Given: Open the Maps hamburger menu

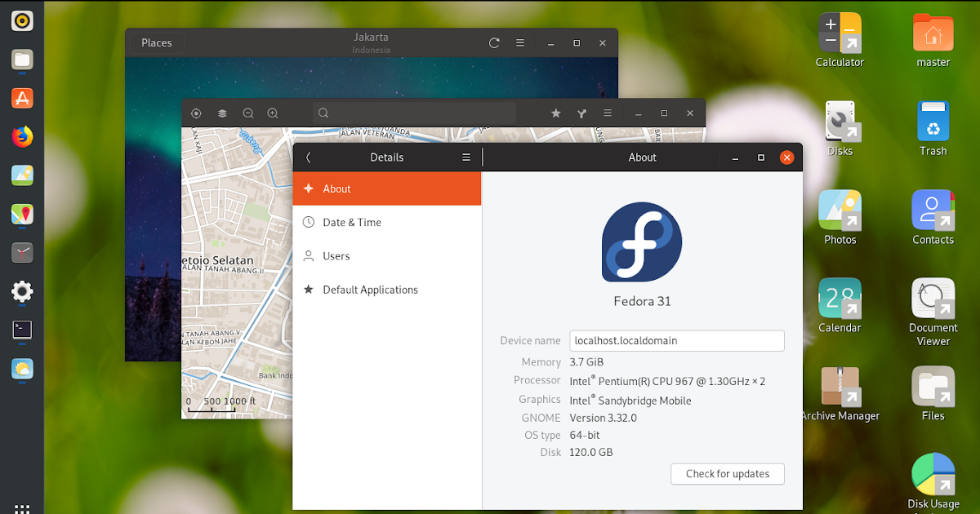Looking at the screenshot, I should (x=608, y=113).
